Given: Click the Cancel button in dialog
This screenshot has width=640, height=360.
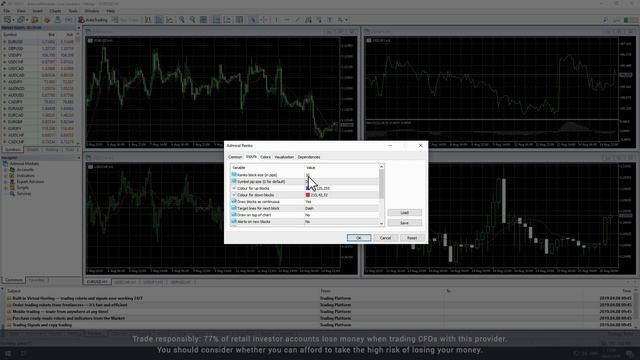Looking at the screenshot, I should [385, 238].
